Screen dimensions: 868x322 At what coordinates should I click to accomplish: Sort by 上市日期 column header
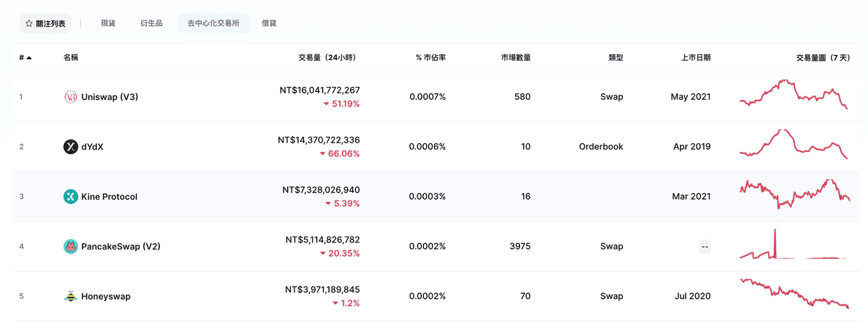[x=696, y=57]
